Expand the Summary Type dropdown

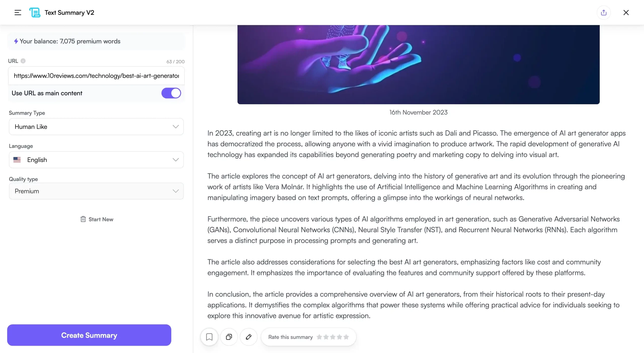point(176,127)
